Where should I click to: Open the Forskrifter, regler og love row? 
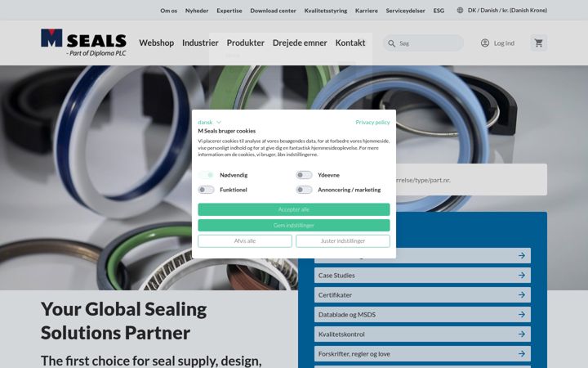click(423, 354)
